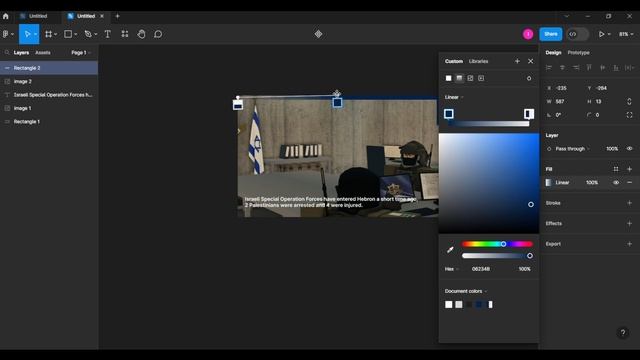
Task: Select the Pen tool
Action: tap(88, 34)
